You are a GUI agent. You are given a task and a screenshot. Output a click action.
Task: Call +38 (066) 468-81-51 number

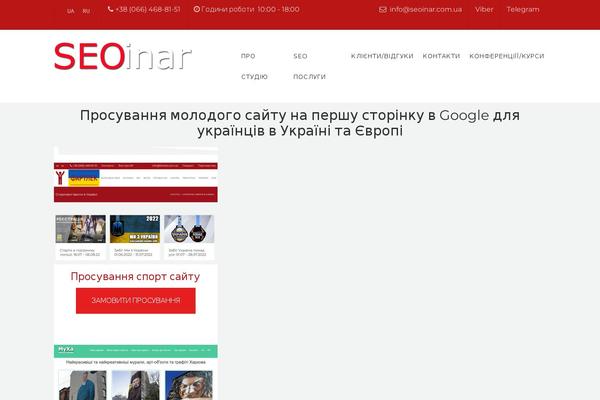(148, 9)
